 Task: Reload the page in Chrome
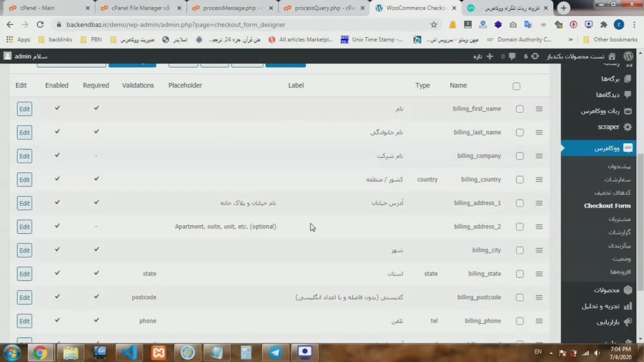tap(40, 24)
